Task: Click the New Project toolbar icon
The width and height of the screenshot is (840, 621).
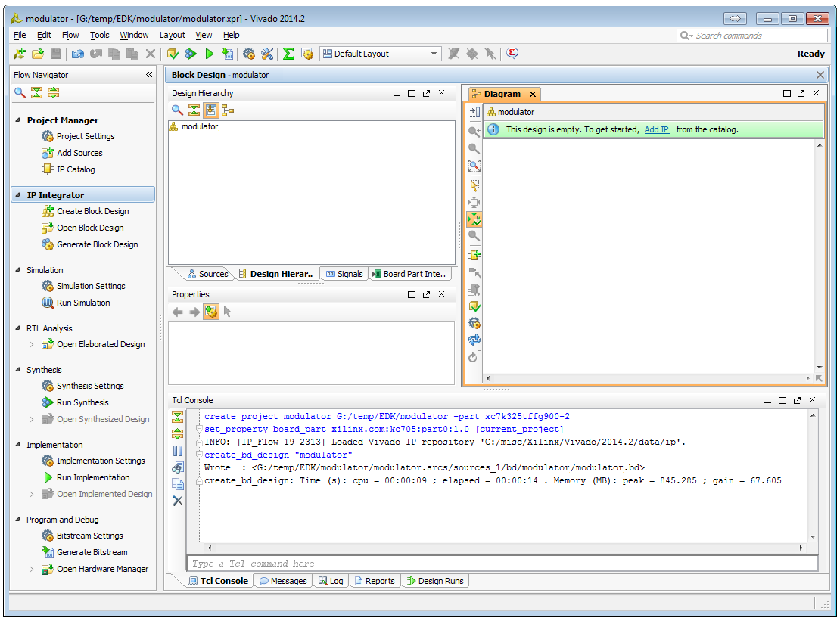Action: [x=20, y=54]
